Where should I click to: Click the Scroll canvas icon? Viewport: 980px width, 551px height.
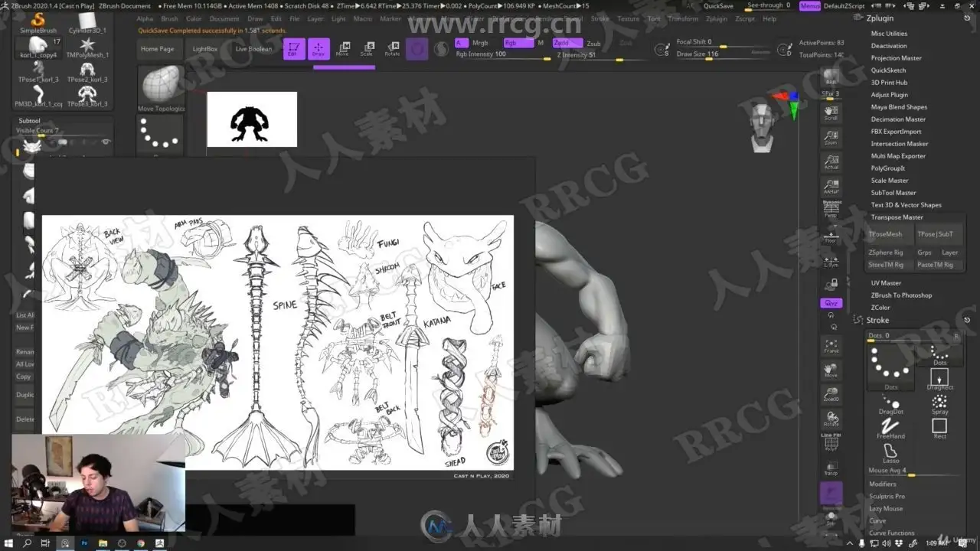831,113
